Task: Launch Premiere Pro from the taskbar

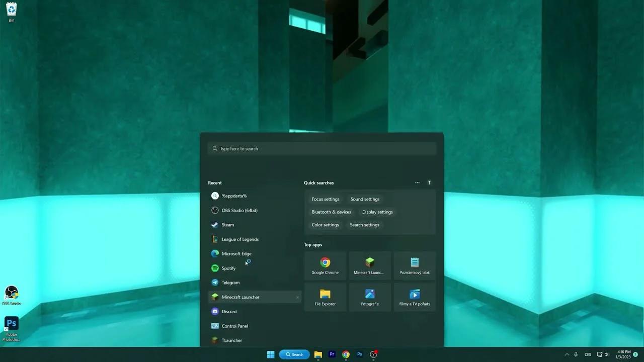Action: (332, 354)
